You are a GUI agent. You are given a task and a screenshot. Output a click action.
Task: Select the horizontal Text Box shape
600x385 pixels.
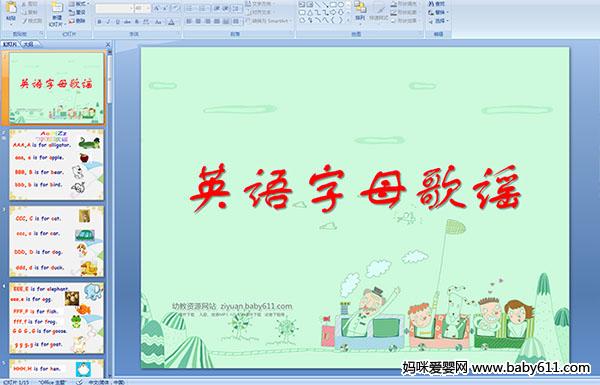302,4
